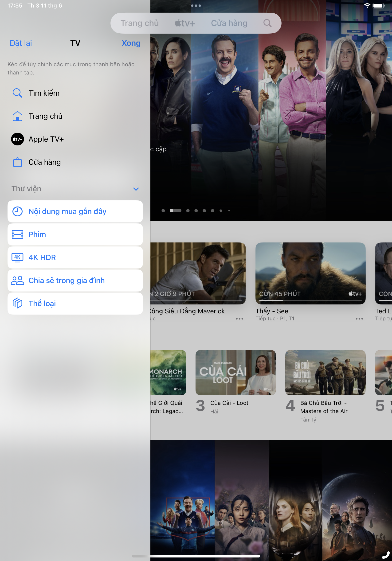392x561 pixels.
Task: Tap the stacked cards icon beside Thể loại
Action: (x=17, y=304)
